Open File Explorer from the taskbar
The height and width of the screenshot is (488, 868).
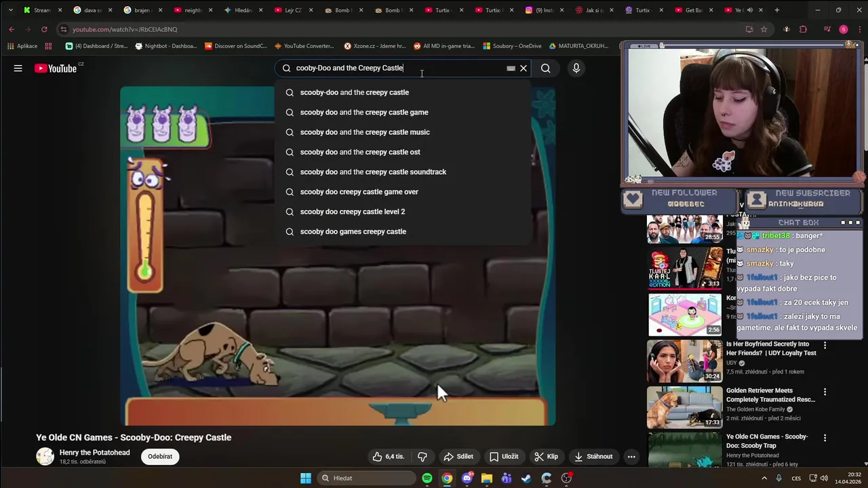pos(487,478)
